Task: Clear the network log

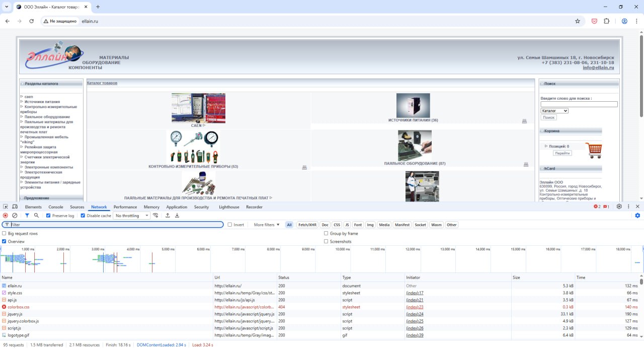Action: pyautogui.click(x=15, y=216)
